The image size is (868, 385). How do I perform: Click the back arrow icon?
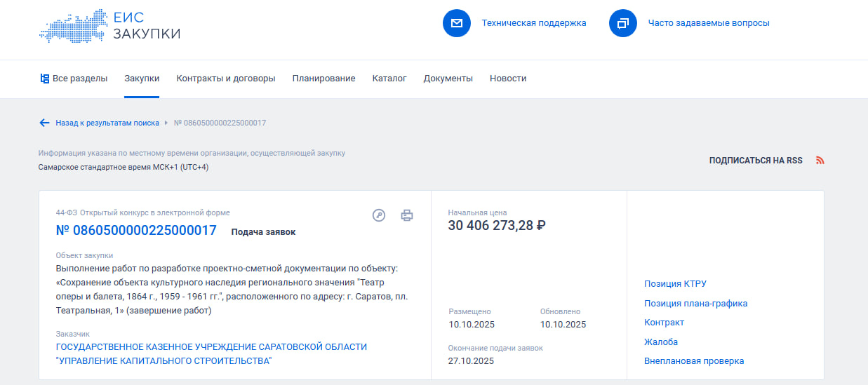pyautogui.click(x=44, y=123)
